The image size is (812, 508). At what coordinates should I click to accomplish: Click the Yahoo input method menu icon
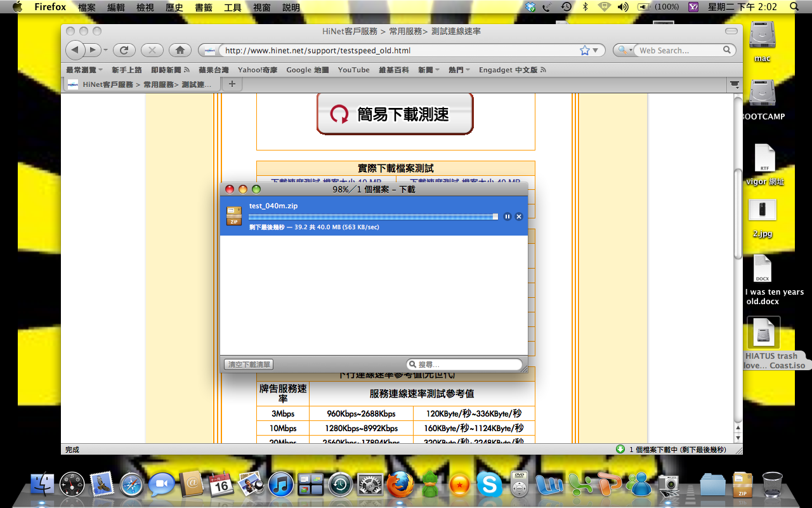[x=693, y=7]
